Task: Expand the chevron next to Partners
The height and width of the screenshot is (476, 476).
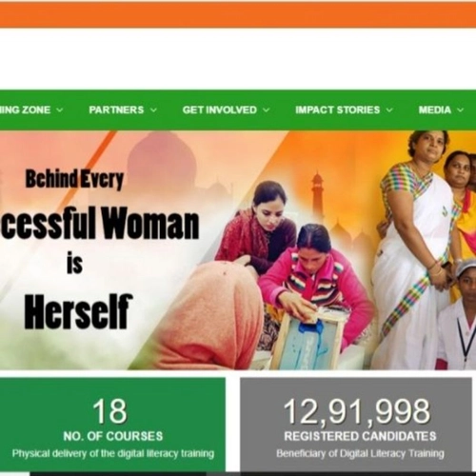Action: point(153,110)
